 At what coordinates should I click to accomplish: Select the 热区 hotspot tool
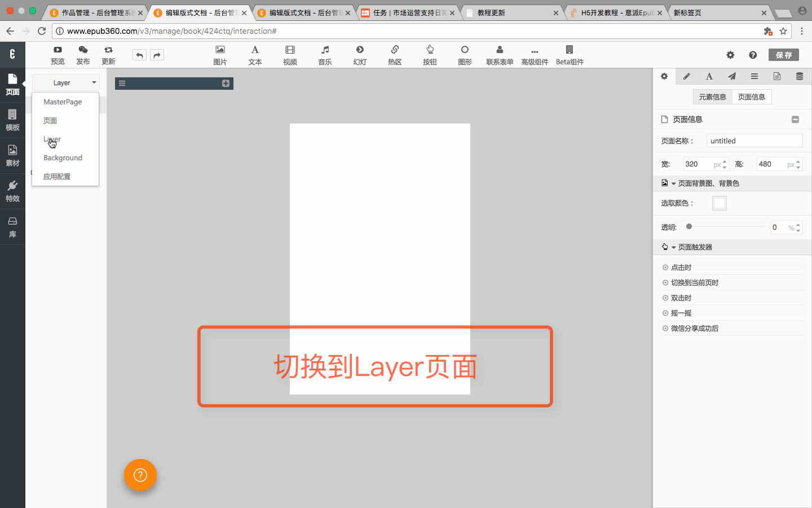(395, 55)
